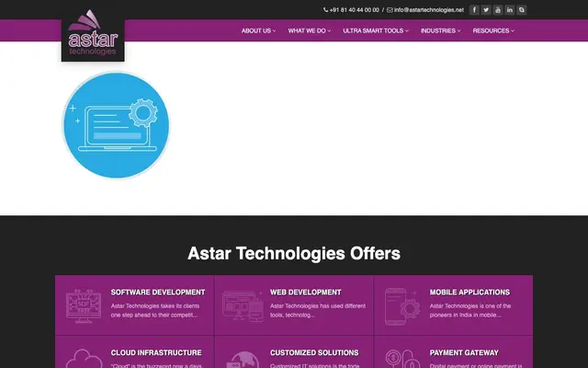This screenshot has width=588, height=368.
Task: Click text 'one step ahead to their competit...'
Action: (153, 315)
